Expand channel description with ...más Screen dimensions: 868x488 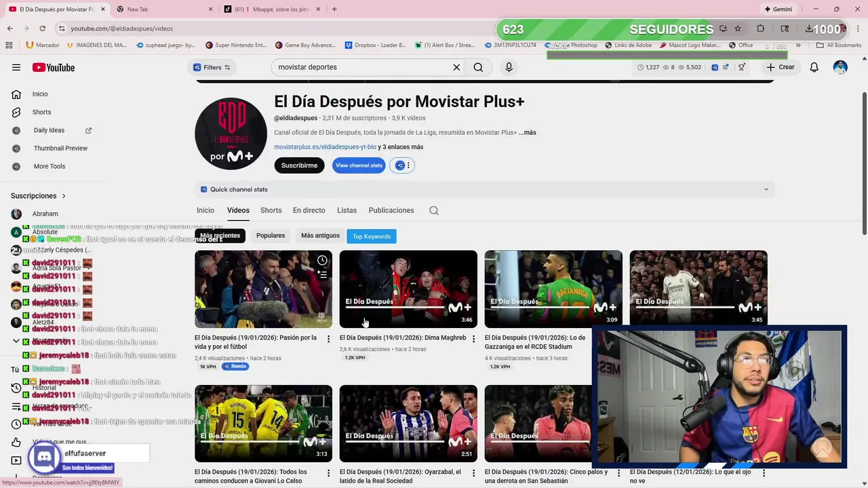coord(528,133)
